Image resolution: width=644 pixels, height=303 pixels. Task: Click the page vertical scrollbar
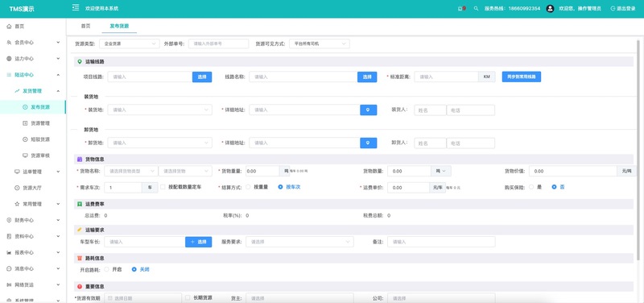click(638, 150)
